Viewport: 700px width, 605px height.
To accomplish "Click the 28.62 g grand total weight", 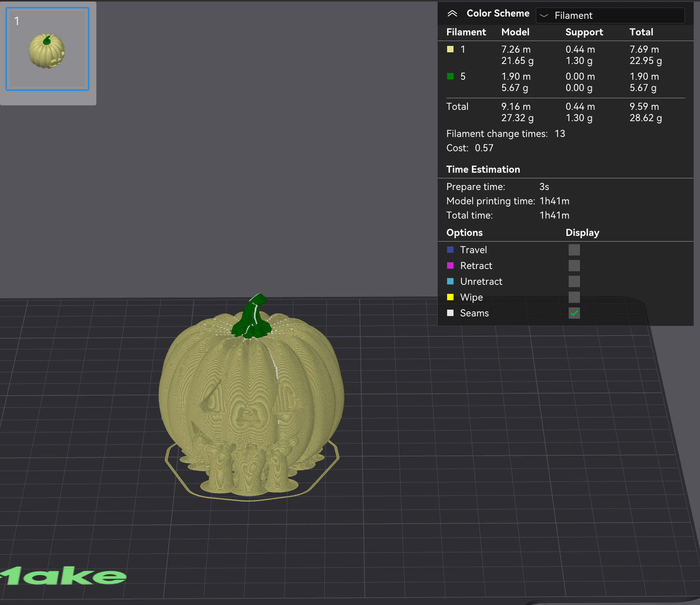I will [645, 118].
